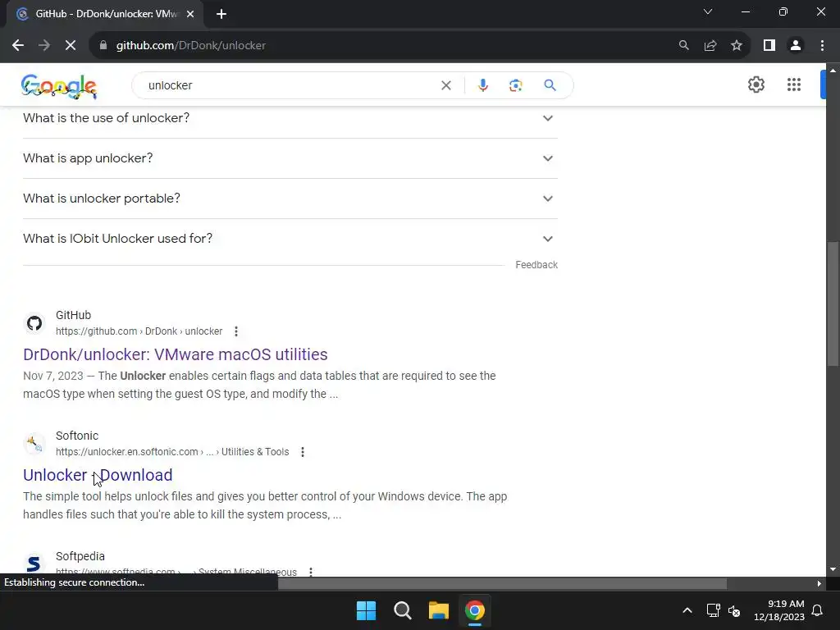840x630 pixels.
Task: Close the GitHub DrDonk/unlocker tab
Action: coord(190,14)
